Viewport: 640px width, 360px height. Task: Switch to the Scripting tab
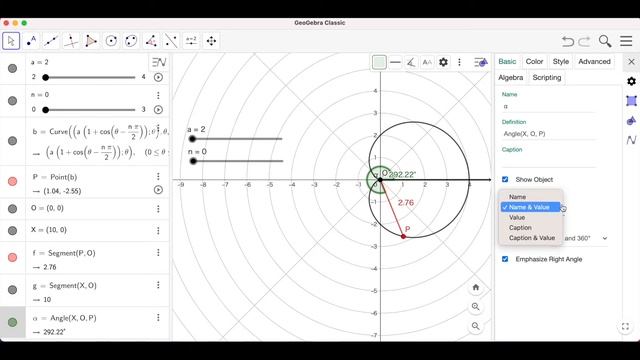547,78
